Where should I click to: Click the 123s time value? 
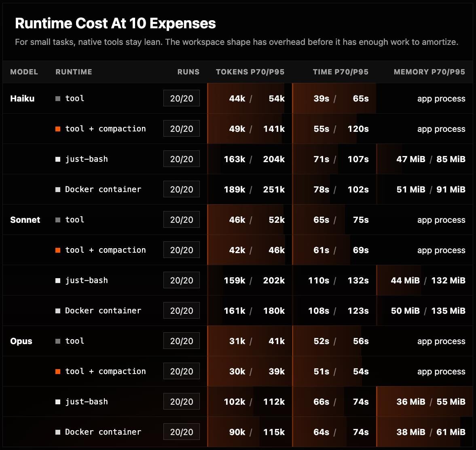(x=358, y=311)
